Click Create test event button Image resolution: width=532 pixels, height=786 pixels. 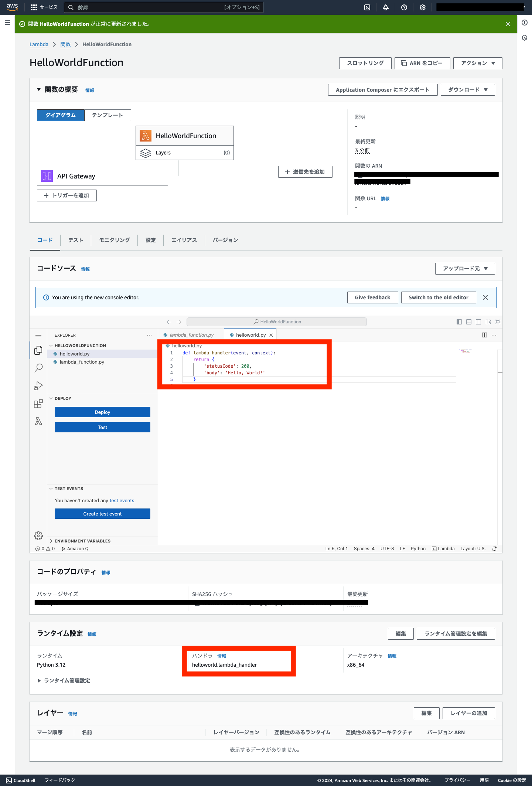pyautogui.click(x=102, y=514)
